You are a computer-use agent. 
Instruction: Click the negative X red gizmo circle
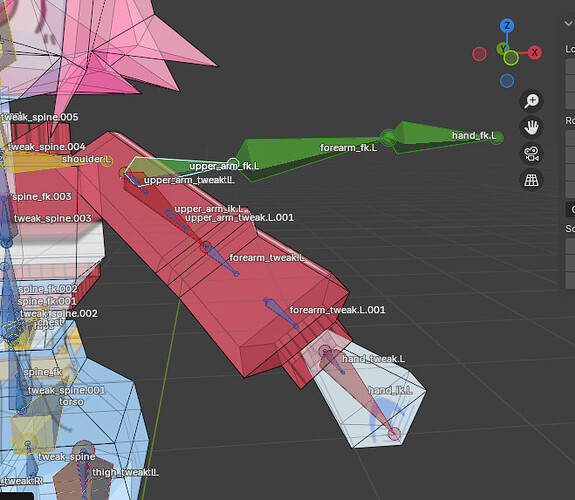tap(479, 54)
